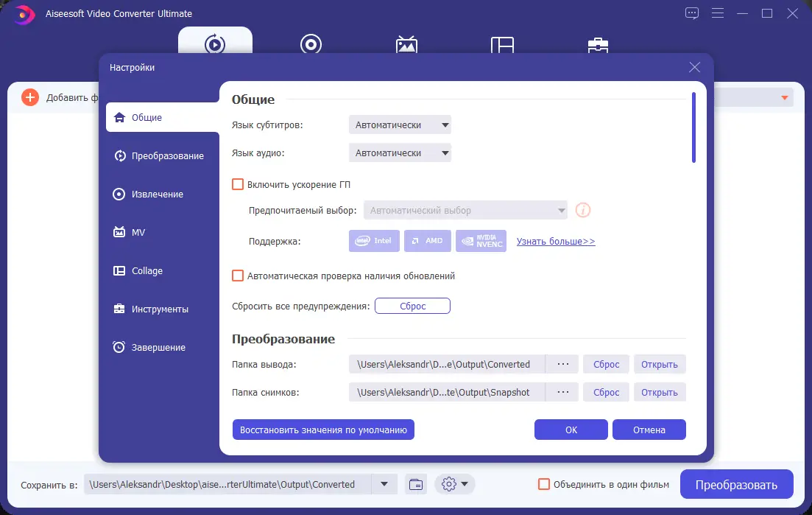This screenshot has width=812, height=515.
Task: Click the NVIDIA NVENC support badge
Action: tap(481, 241)
